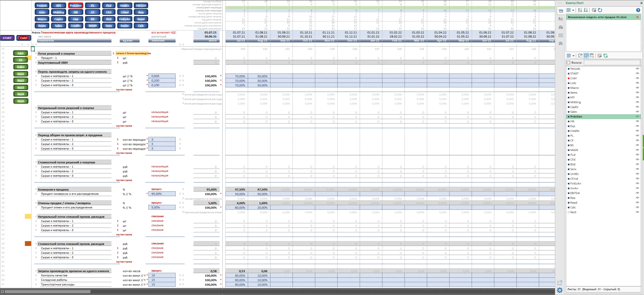Click the sheet protection lock icon

tap(592, 56)
